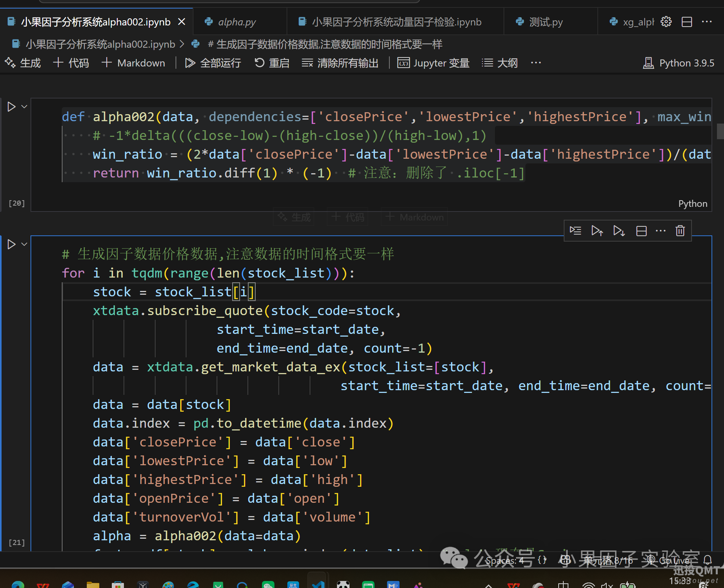Viewport: 724px width, 588px height.
Task: Click Spaces: 4 in status bar
Action: [x=504, y=561]
